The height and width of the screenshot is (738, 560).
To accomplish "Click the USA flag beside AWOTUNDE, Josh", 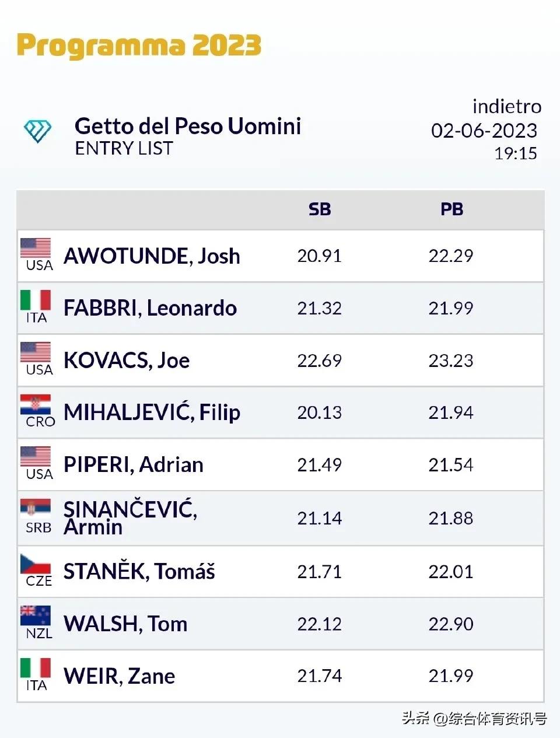I will tap(36, 248).
